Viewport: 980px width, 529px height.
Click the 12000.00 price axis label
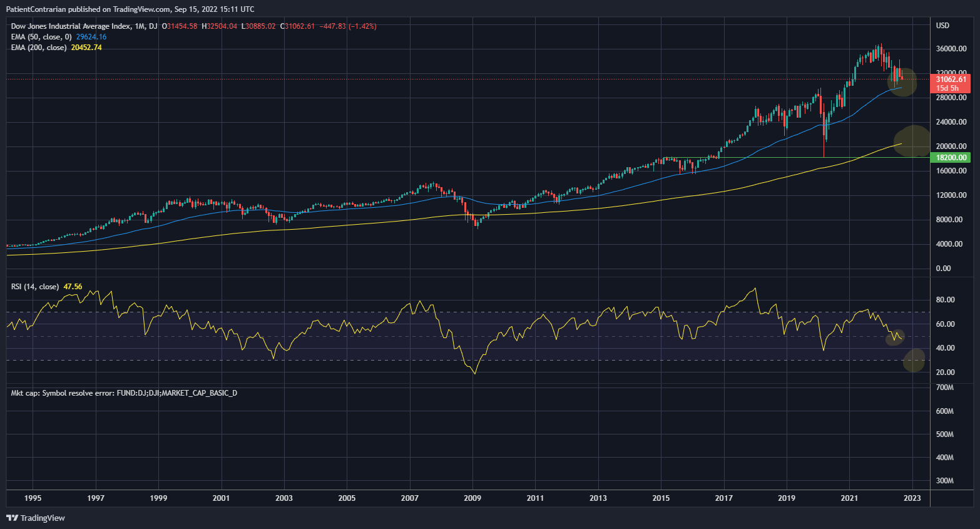(951, 195)
